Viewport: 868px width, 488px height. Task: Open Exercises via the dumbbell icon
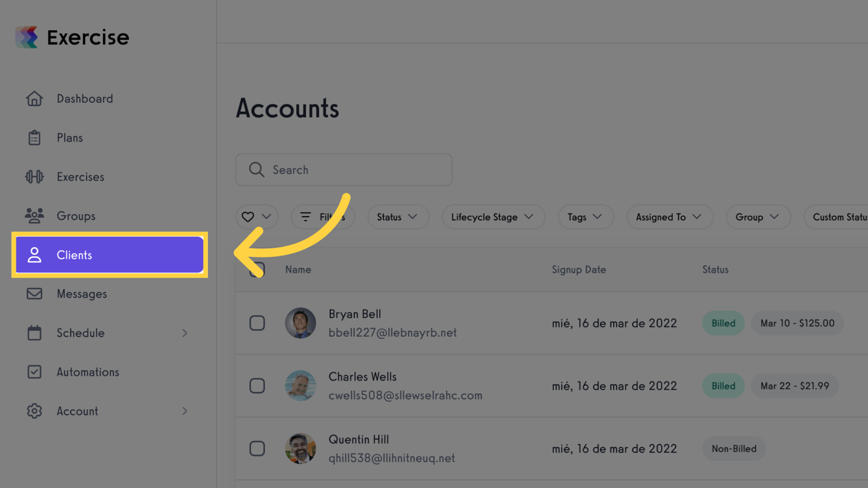34,177
